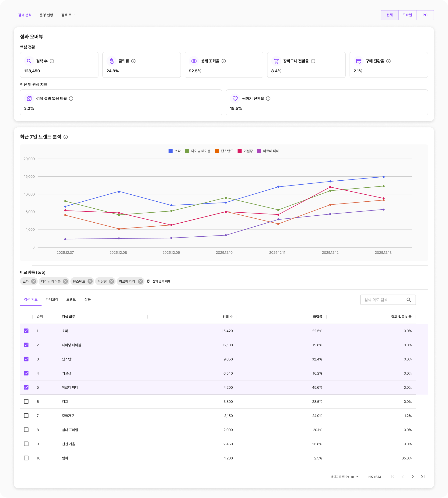Image resolution: width=448 pixels, height=498 pixels.
Task: Select 모바일 device filter button
Action: point(407,15)
